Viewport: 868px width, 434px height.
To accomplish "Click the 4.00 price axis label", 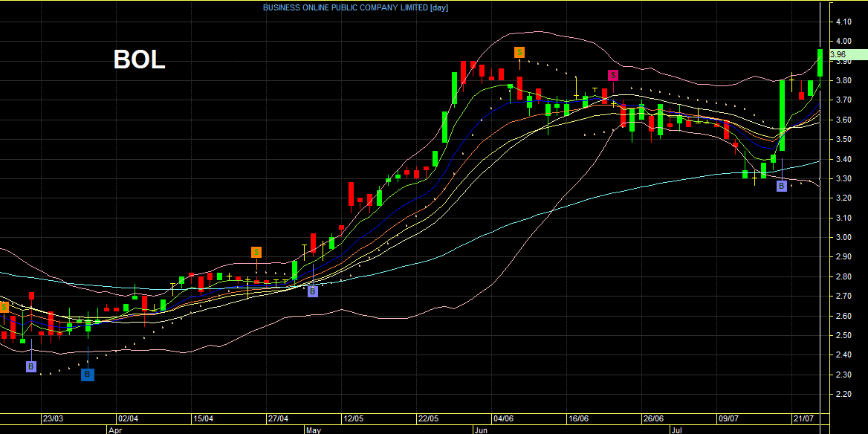I will click(x=844, y=41).
